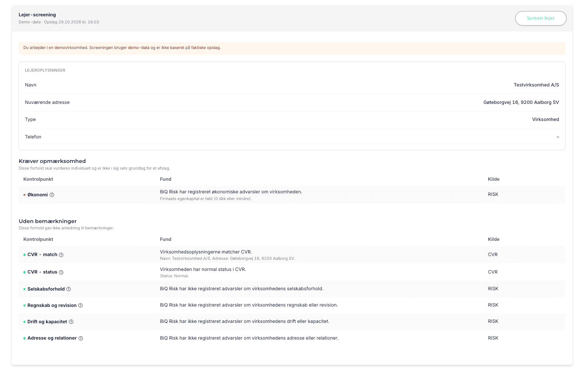Open the help tooltip for Regnskab og revision

point(80,305)
